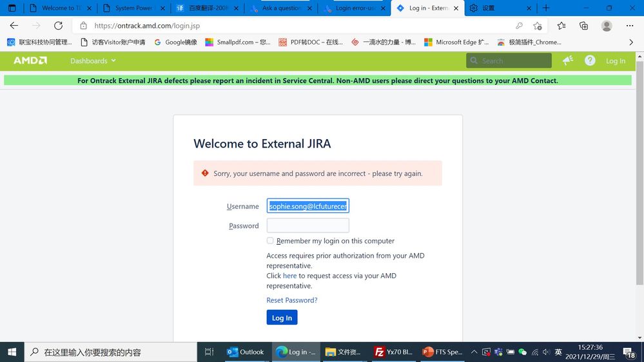This screenshot has width=644, height=362.
Task: Expand the Dashboards dropdown menu
Action: pyautogui.click(x=93, y=61)
